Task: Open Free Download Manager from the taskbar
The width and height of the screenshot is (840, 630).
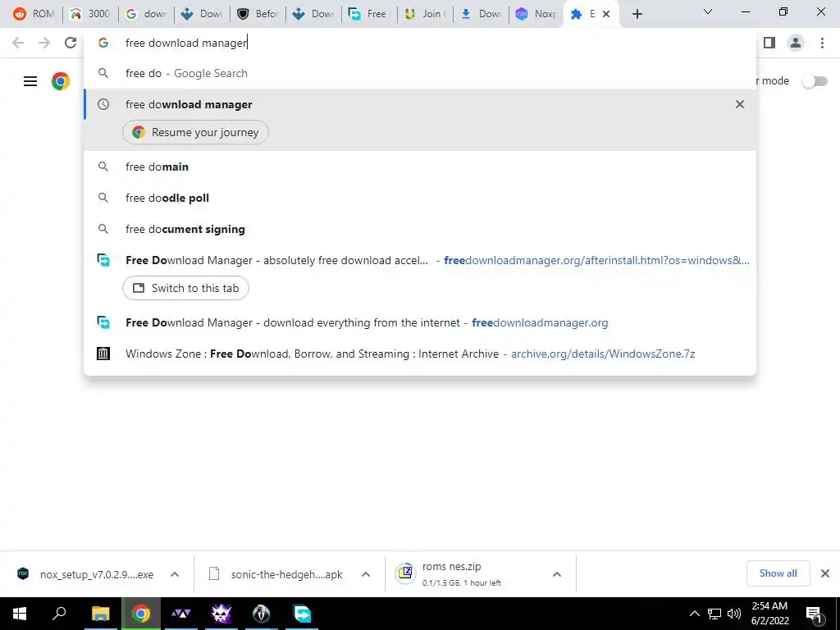Action: (x=302, y=614)
